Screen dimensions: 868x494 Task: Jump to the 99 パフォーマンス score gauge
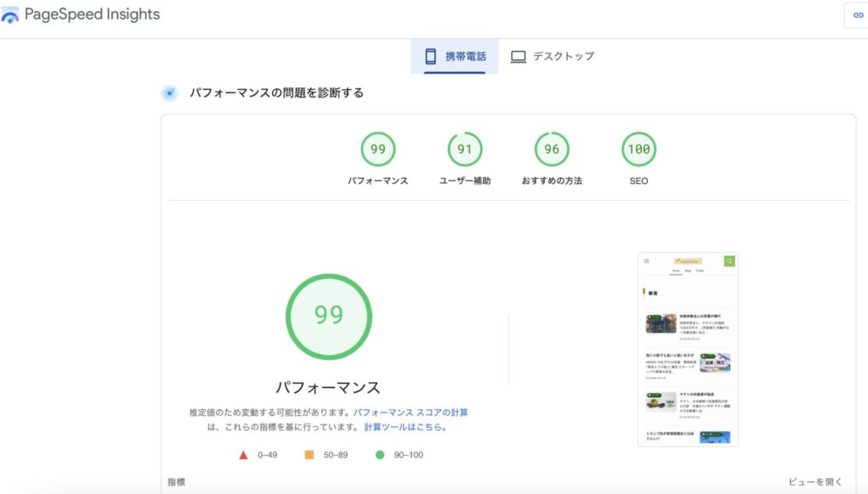click(378, 150)
